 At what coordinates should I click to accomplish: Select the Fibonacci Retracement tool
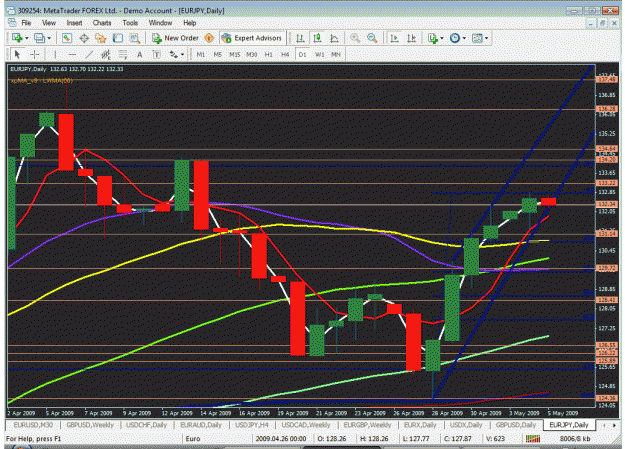pyautogui.click(x=123, y=54)
